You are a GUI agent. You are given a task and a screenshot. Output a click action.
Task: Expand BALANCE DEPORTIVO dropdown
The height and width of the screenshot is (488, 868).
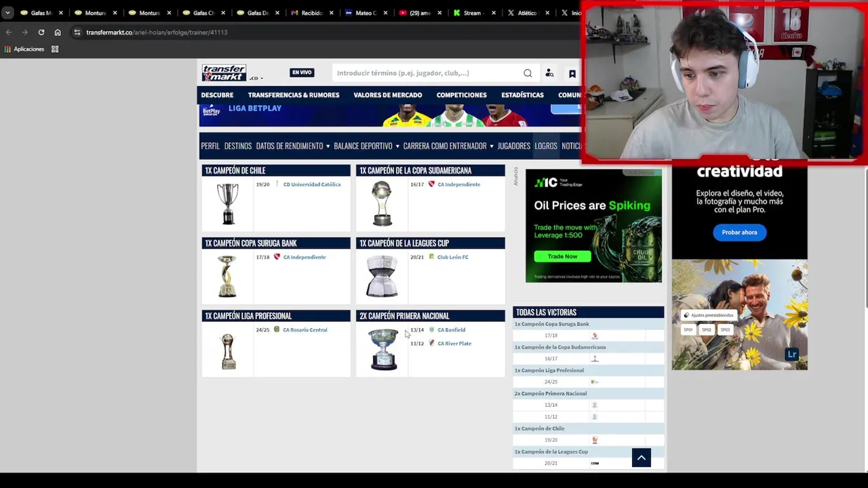(x=366, y=146)
